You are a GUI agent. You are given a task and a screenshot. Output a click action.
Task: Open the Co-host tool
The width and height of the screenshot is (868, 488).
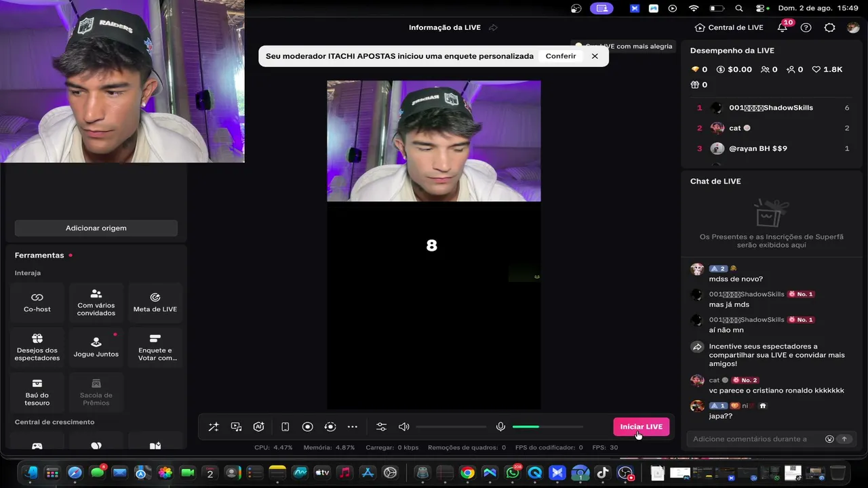pyautogui.click(x=37, y=302)
